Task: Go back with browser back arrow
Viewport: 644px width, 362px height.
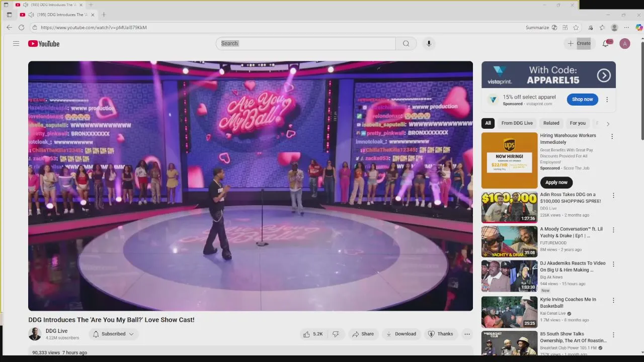Action: point(9,28)
